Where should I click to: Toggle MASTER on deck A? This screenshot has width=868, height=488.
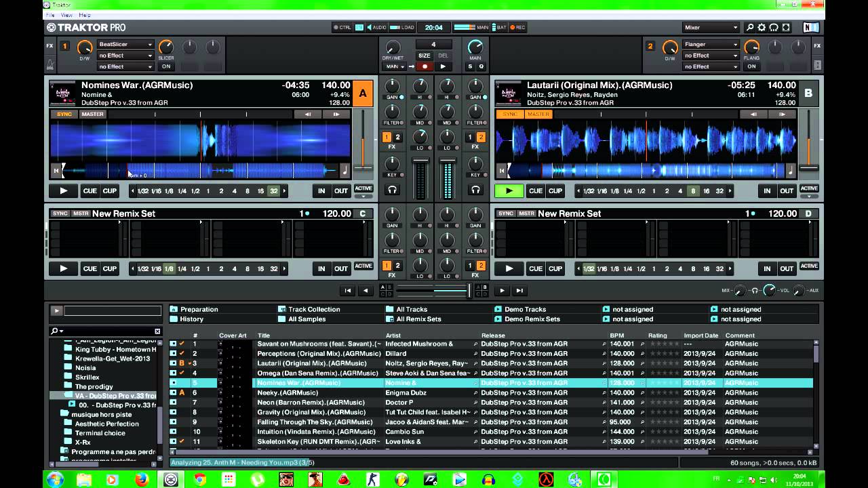[x=92, y=114]
